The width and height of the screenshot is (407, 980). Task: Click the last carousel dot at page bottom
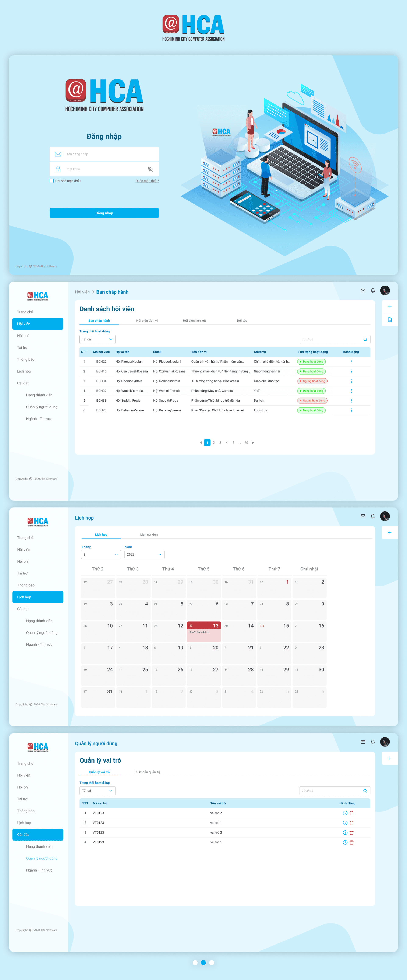(212, 963)
